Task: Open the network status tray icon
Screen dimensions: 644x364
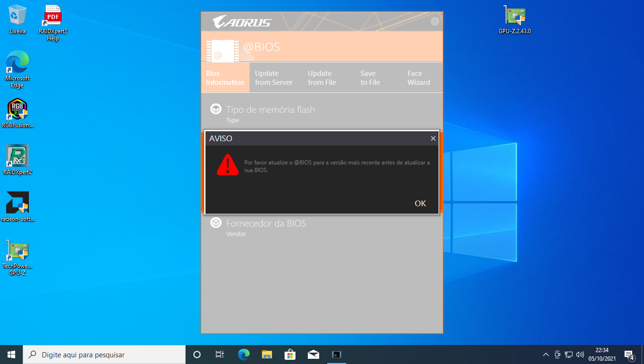Action: pos(569,355)
